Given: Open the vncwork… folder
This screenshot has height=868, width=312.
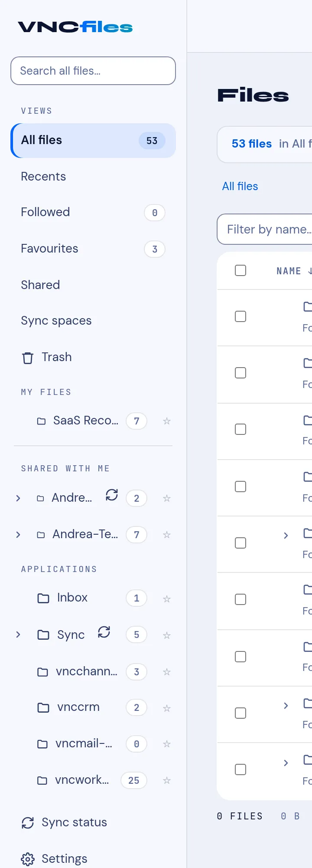Looking at the screenshot, I should coord(82,780).
